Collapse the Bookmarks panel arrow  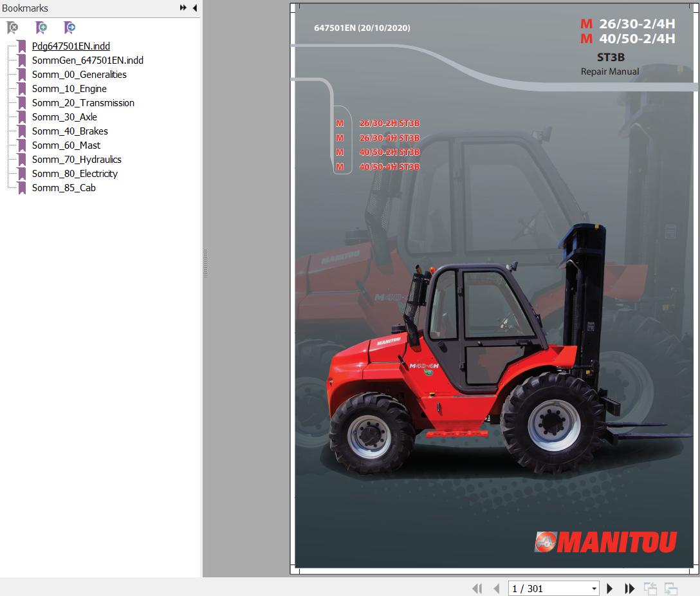pyautogui.click(x=195, y=8)
